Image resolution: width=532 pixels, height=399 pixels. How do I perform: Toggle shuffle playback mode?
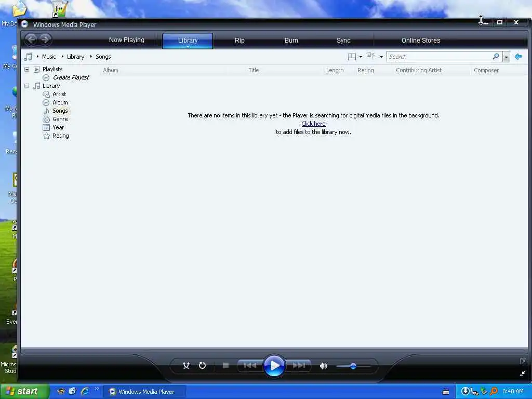(187, 365)
